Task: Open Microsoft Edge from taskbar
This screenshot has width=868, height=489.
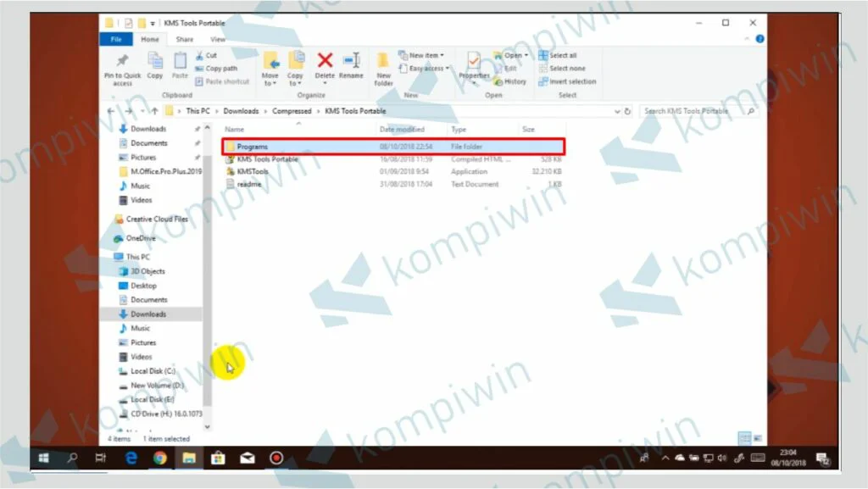Action: pyautogui.click(x=131, y=458)
